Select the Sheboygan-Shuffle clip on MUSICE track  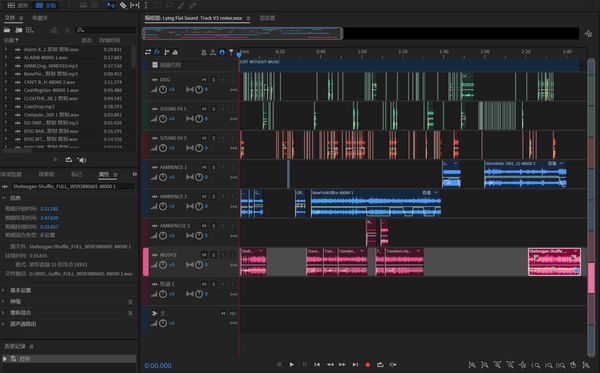554,262
